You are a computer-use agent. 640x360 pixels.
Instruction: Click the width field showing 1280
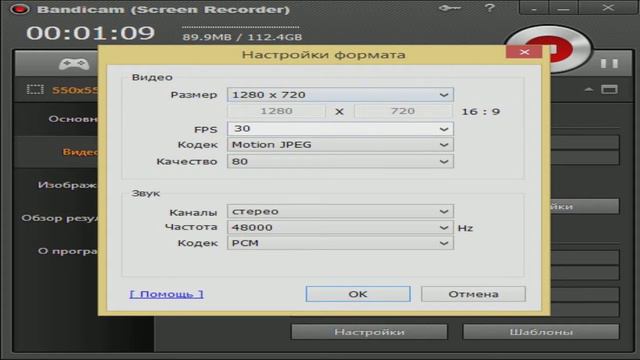(276, 111)
